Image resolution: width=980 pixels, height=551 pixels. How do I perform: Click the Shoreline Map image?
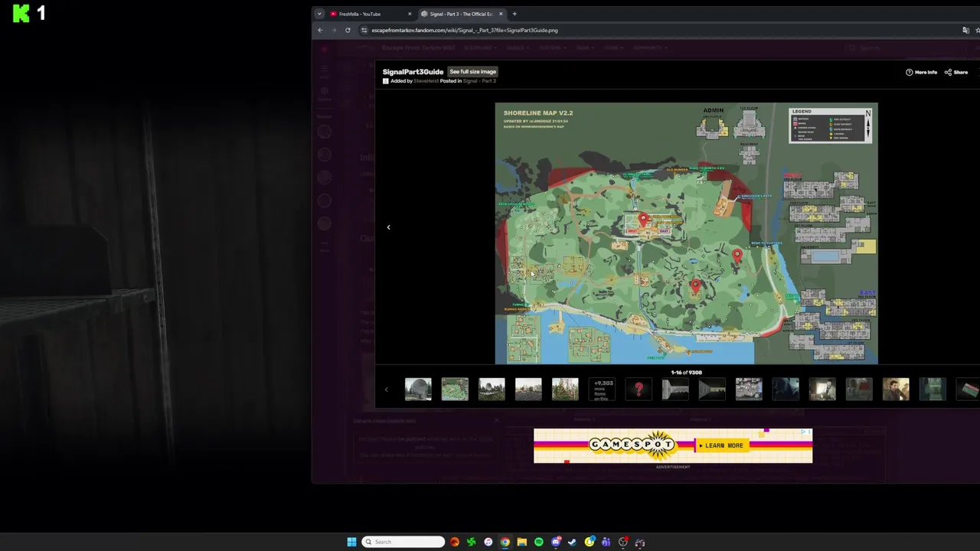pyautogui.click(x=687, y=233)
